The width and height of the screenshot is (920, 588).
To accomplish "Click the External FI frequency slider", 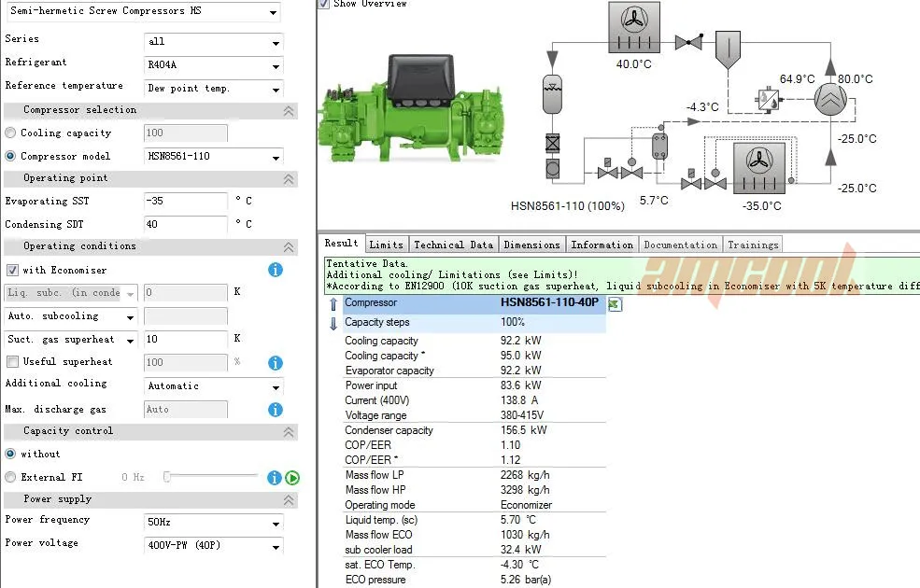I will tap(210, 477).
